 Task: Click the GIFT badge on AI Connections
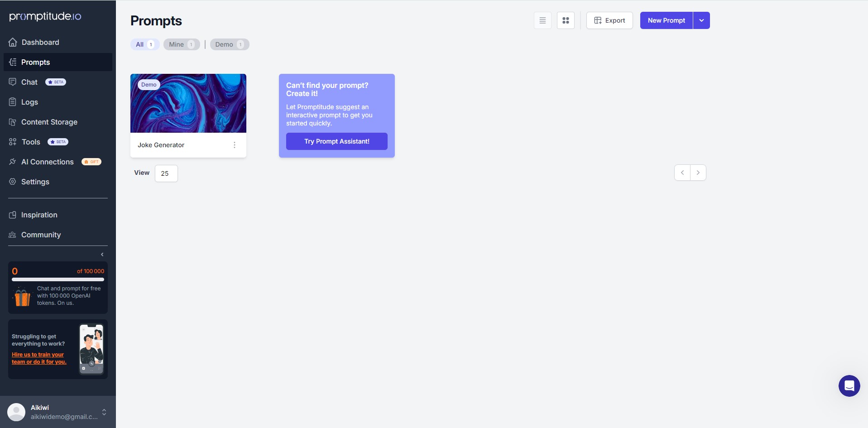[91, 162]
